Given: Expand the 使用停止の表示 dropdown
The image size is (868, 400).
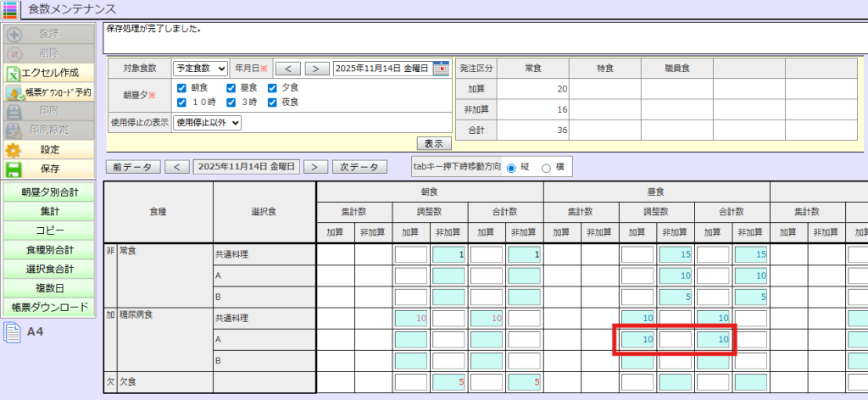Looking at the screenshot, I should tap(207, 122).
